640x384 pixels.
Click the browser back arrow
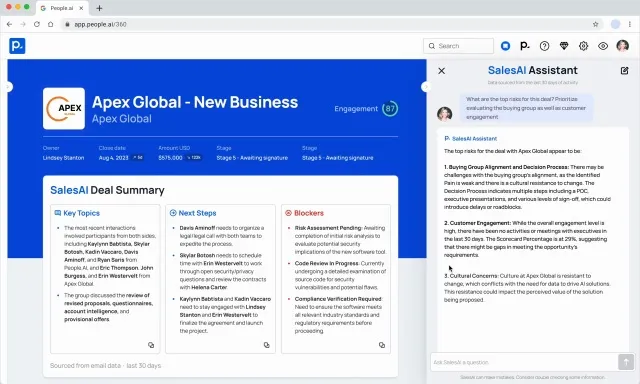(x=9, y=24)
